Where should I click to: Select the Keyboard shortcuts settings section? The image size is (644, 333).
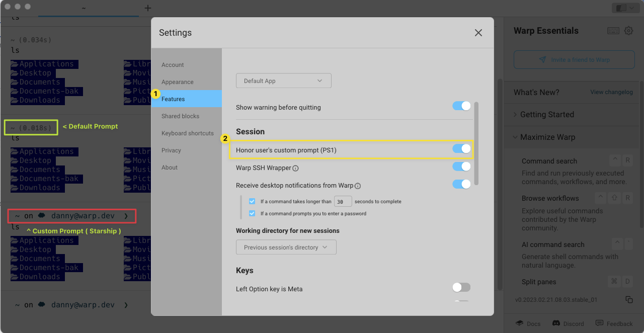click(x=188, y=133)
